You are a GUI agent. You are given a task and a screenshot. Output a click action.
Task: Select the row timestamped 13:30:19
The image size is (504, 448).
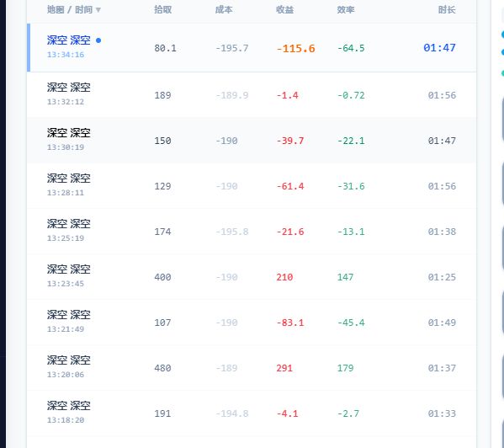252,141
